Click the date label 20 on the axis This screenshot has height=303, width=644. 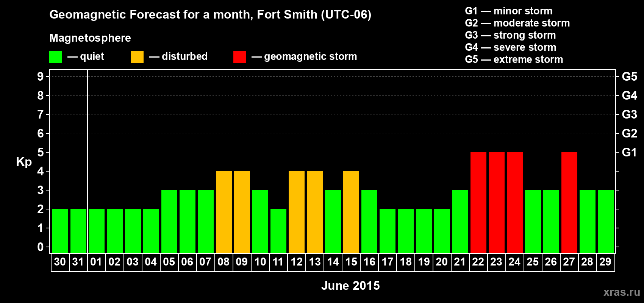click(442, 262)
